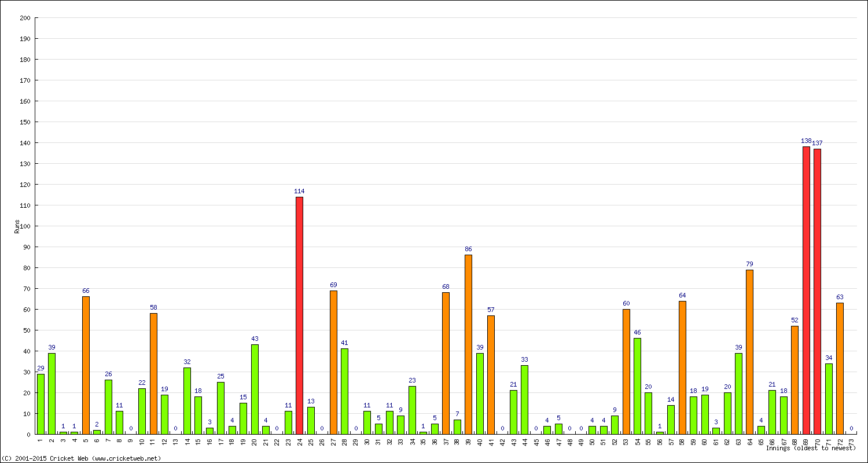Screen dimensions: 868x463
Task: Click the orange bar labeled 86
Action: (468, 344)
